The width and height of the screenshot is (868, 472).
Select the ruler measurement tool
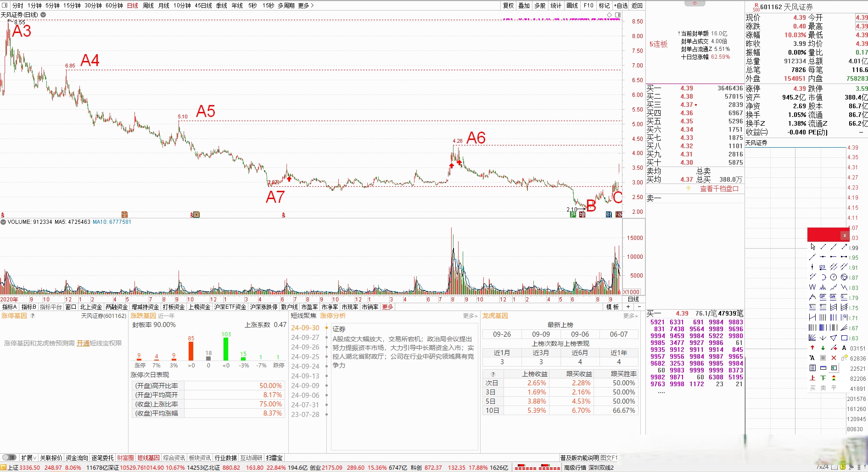pos(823,368)
